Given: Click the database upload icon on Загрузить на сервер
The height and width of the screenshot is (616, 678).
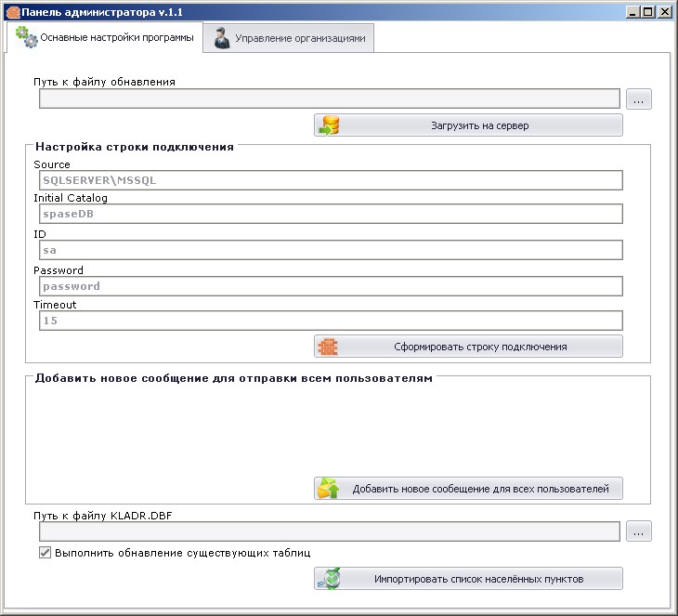Looking at the screenshot, I should point(329,125).
